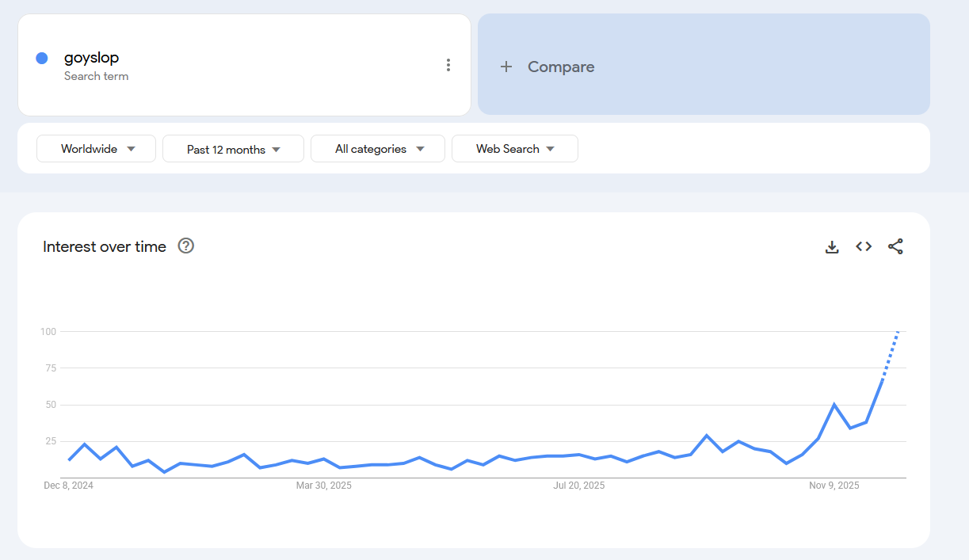969x560 pixels.
Task: Open the goyslop term options menu
Action: coord(448,65)
